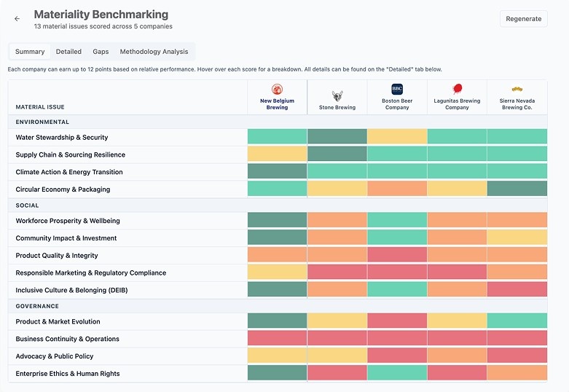Image resolution: width=569 pixels, height=392 pixels.
Task: Click Stone Brewing's Responsible Marketing red cell
Action: (x=337, y=272)
